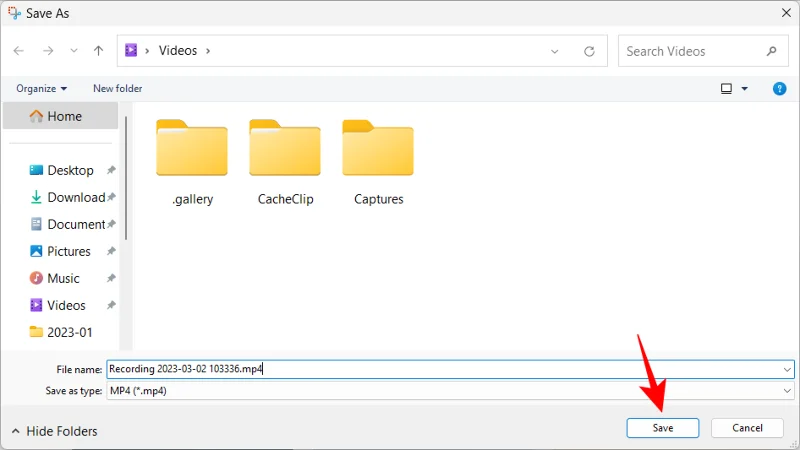Screen dimensions: 800x450
Task: Select the .gallery folder
Action: [x=192, y=162]
